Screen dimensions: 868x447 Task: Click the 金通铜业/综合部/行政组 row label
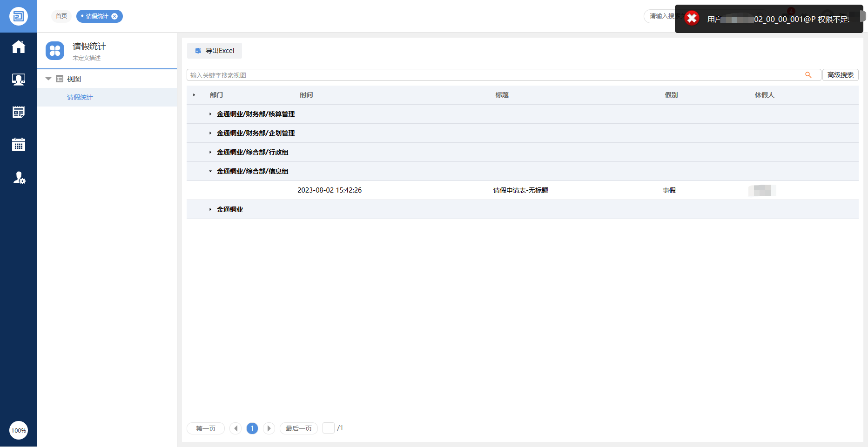click(253, 152)
